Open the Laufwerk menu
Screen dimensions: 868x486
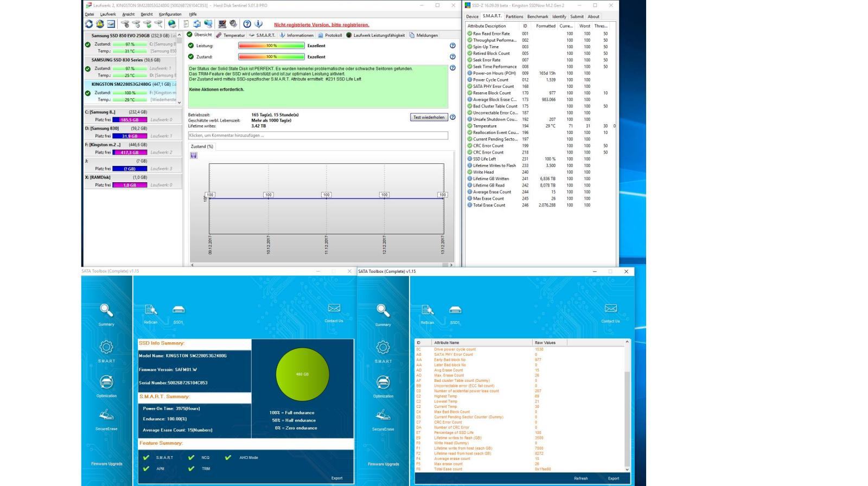(x=108, y=14)
